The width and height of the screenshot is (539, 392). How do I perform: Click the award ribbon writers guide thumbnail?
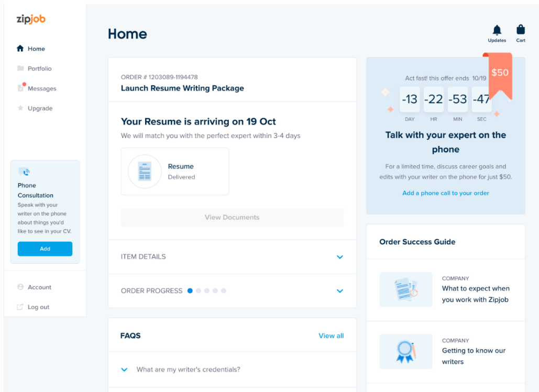coord(405,352)
